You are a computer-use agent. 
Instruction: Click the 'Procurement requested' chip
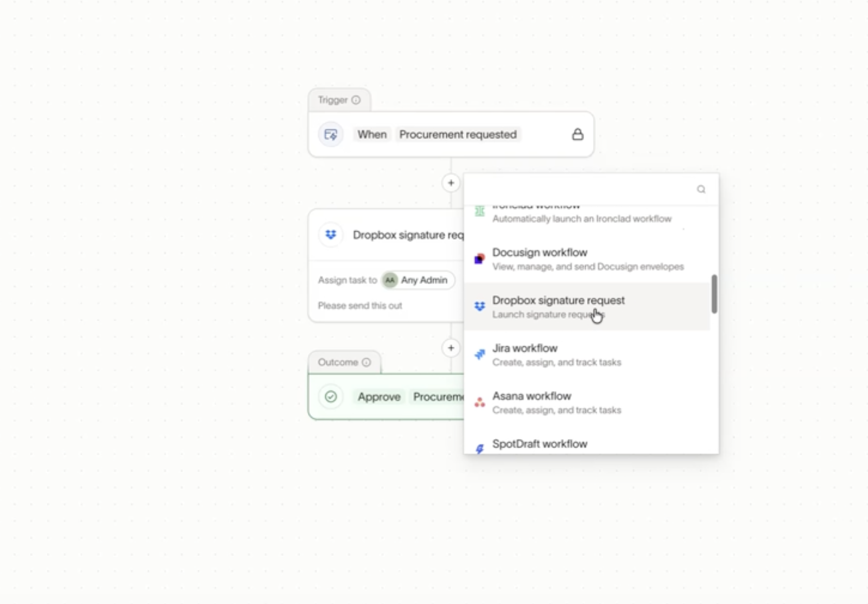click(458, 135)
